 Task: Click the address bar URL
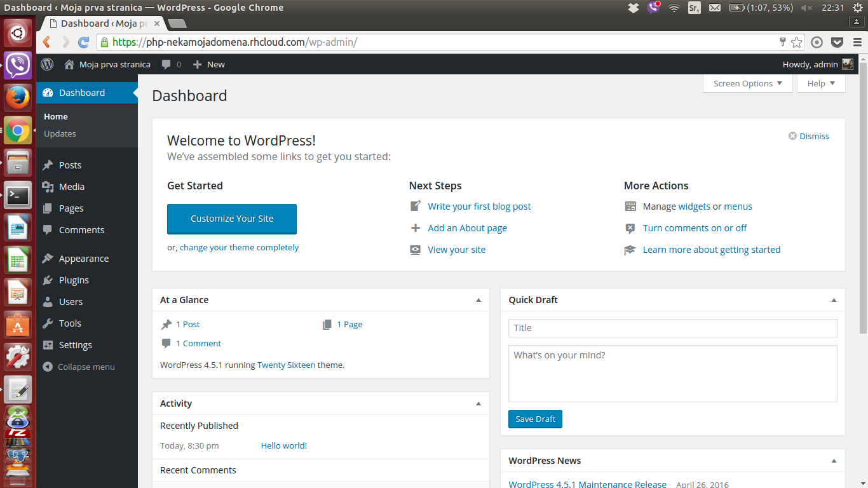tap(234, 42)
